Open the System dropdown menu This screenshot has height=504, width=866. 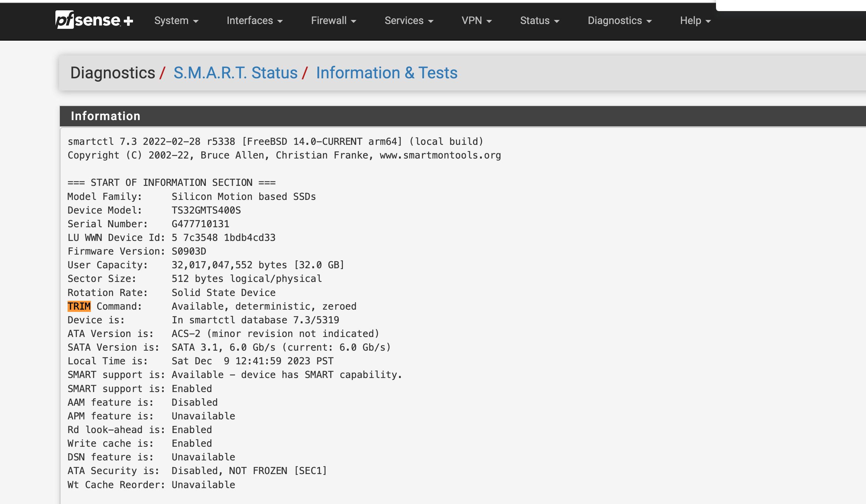[176, 20]
